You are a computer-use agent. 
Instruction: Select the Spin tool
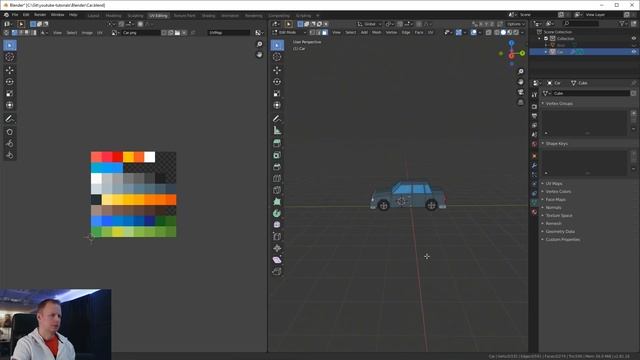pyautogui.click(x=277, y=213)
